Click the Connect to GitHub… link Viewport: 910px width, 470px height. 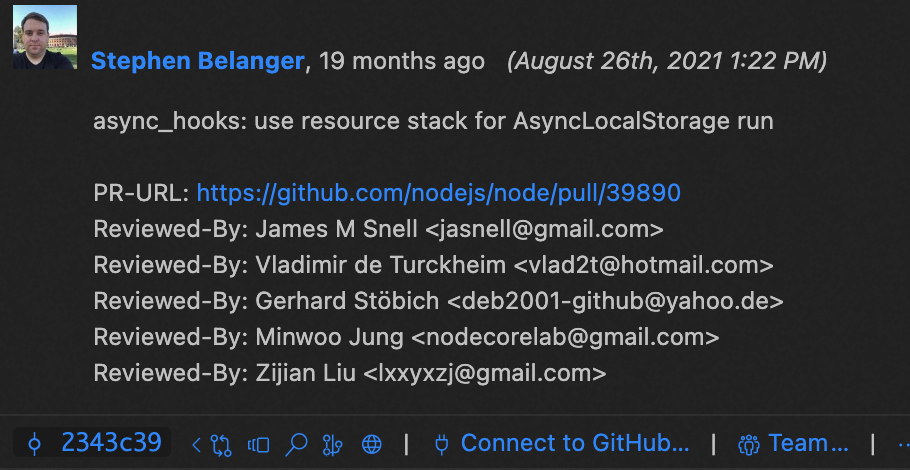(x=575, y=443)
